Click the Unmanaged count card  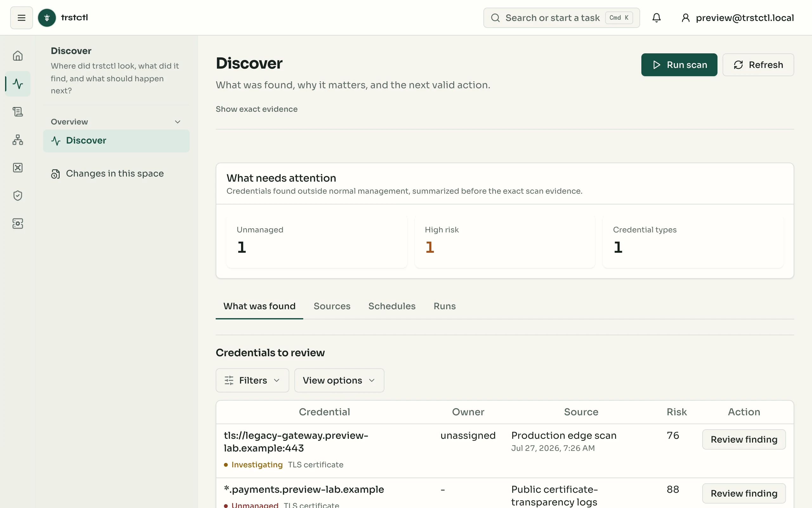(x=317, y=241)
